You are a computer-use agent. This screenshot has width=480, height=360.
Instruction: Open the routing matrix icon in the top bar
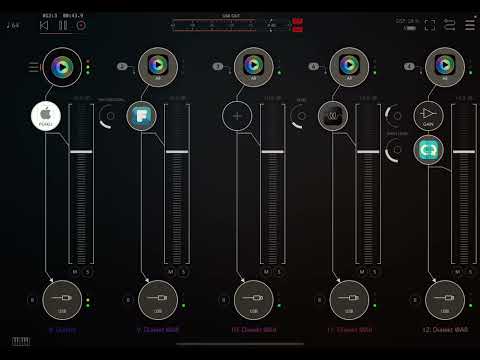tap(449, 25)
